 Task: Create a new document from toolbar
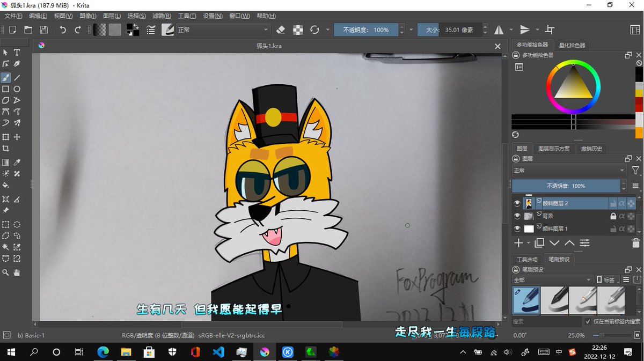(12, 30)
